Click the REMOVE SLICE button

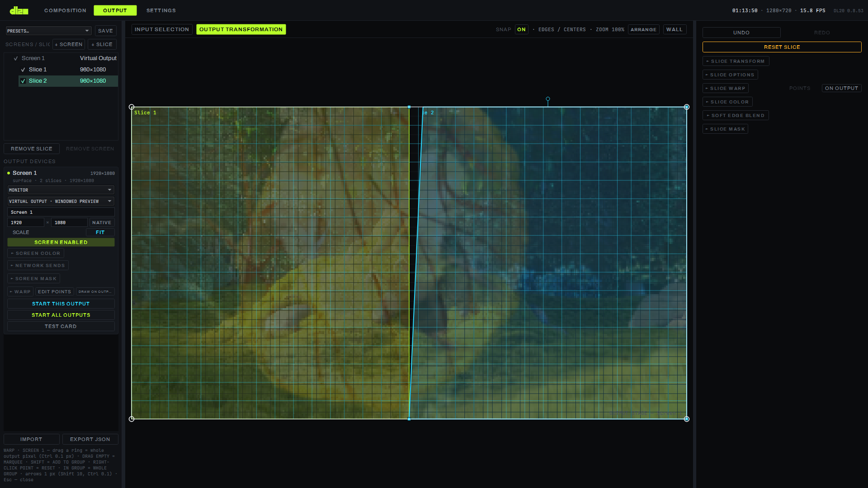[x=32, y=149]
